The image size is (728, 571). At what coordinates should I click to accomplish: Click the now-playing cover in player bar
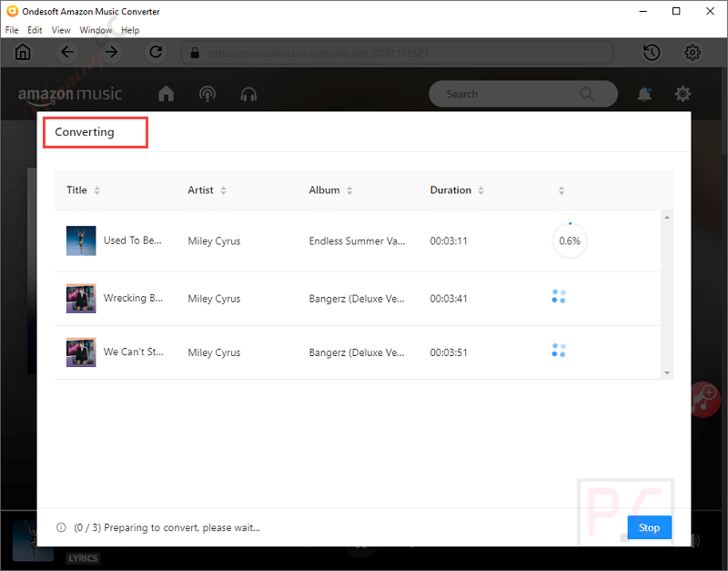[33, 541]
